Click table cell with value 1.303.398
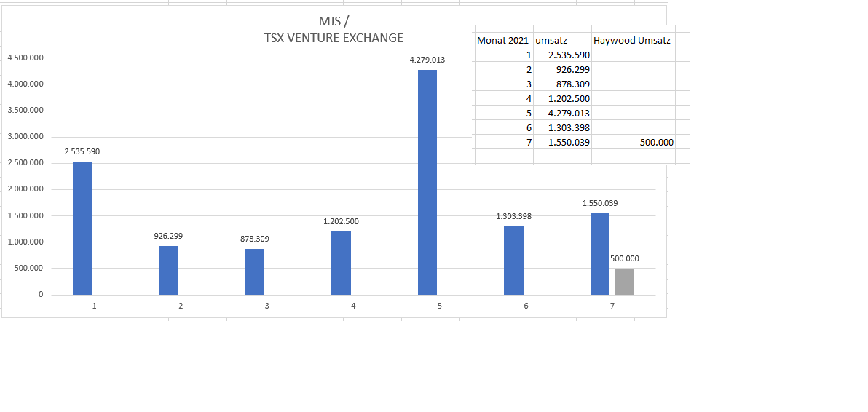868x412 pixels. click(562, 127)
